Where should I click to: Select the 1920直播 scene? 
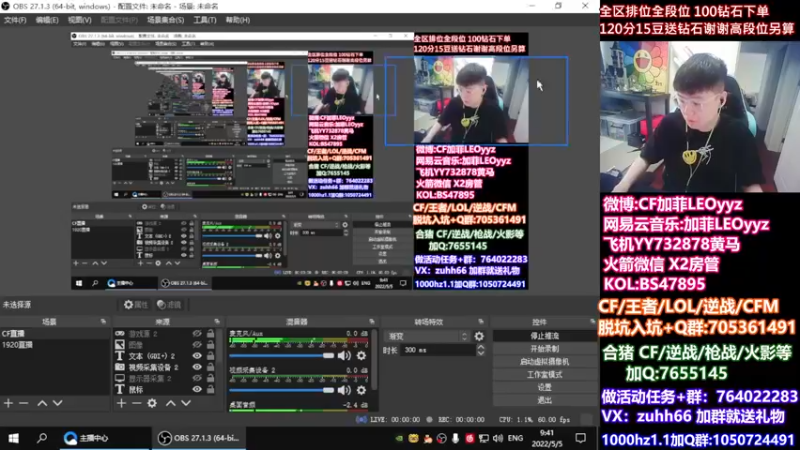coord(55,345)
